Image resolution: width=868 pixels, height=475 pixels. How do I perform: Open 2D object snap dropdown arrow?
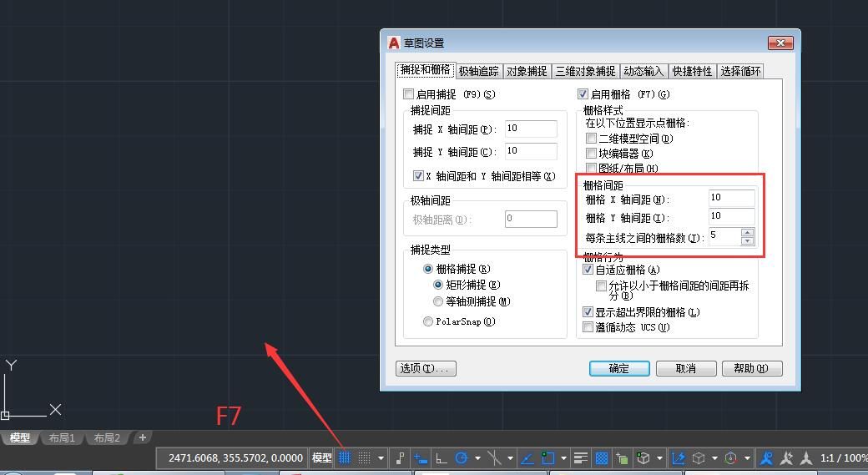coord(563,458)
